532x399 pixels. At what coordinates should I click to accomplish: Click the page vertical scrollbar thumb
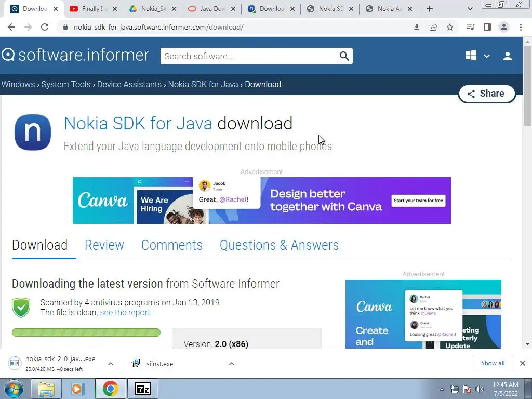(527, 85)
